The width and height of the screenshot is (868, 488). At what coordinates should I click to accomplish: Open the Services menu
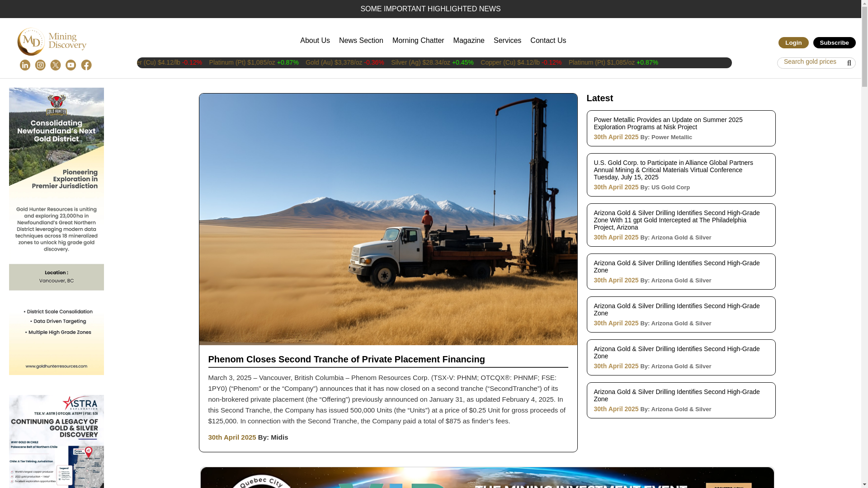tap(507, 41)
